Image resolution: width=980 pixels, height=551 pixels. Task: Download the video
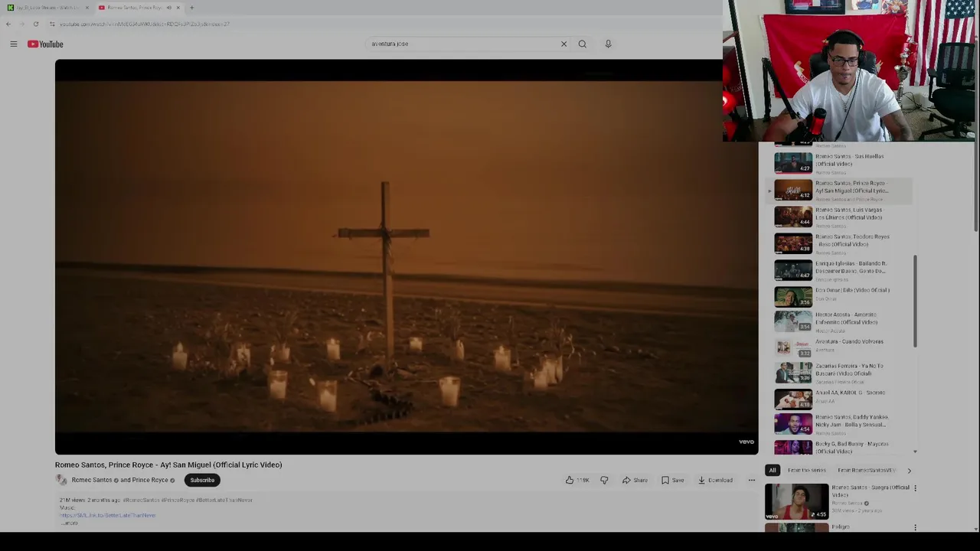[715, 480]
